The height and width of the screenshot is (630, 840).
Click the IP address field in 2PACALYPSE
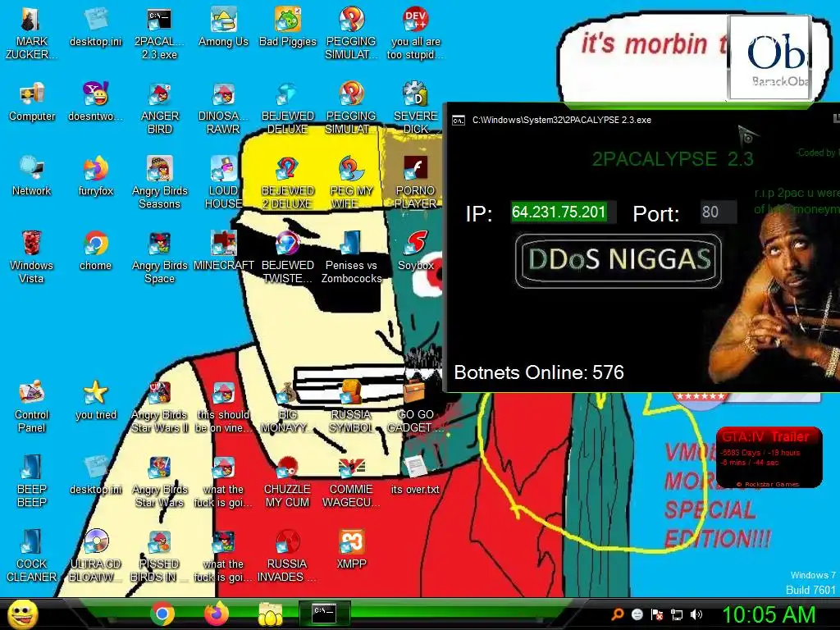click(563, 212)
